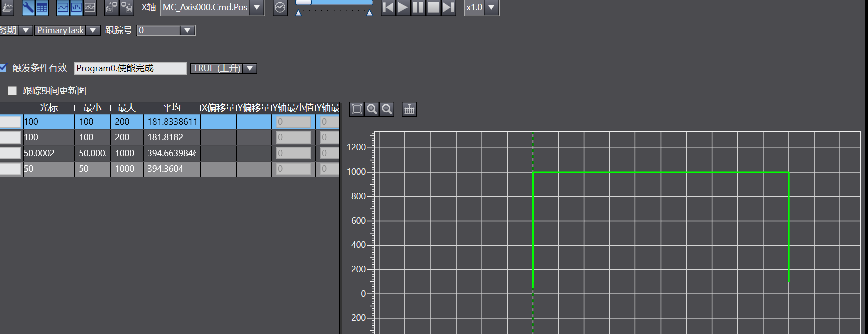Click the Program0.使能完成 trigger variable field
Viewport: 868px width, 334px height.
130,68
